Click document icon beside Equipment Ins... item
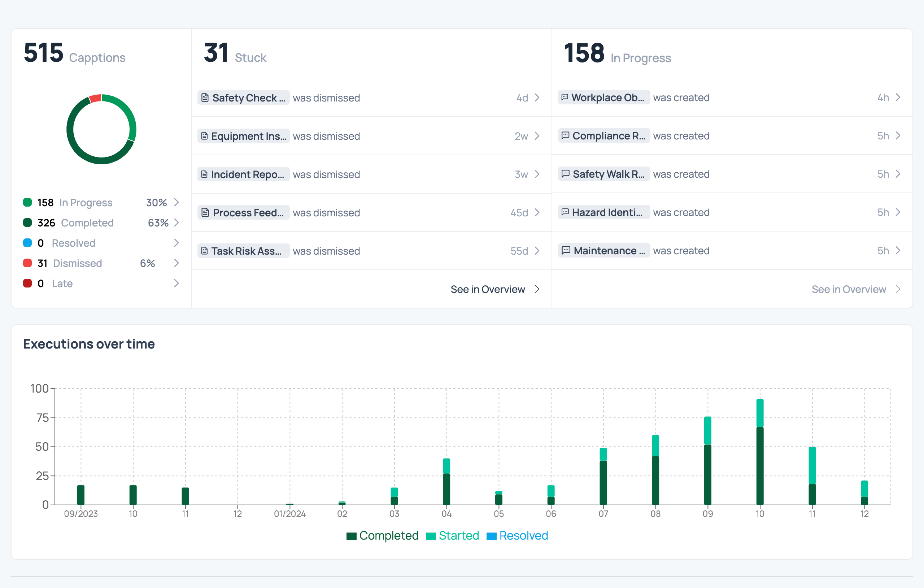924x588 pixels. [x=205, y=136]
